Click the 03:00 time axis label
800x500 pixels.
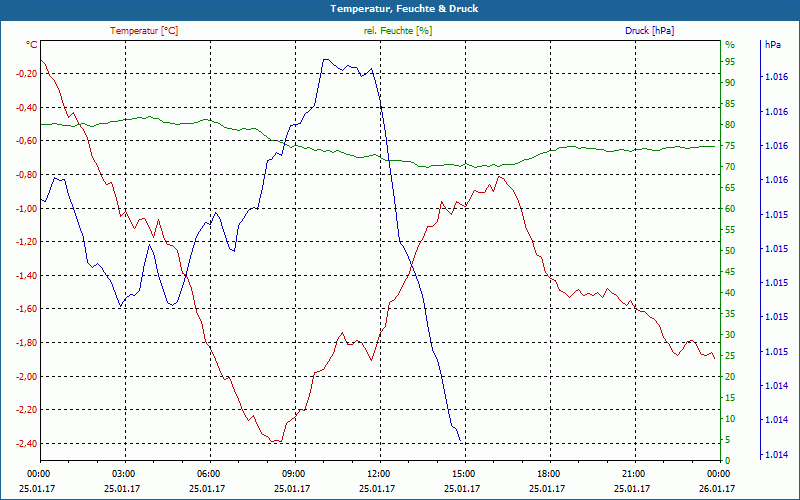click(x=122, y=474)
